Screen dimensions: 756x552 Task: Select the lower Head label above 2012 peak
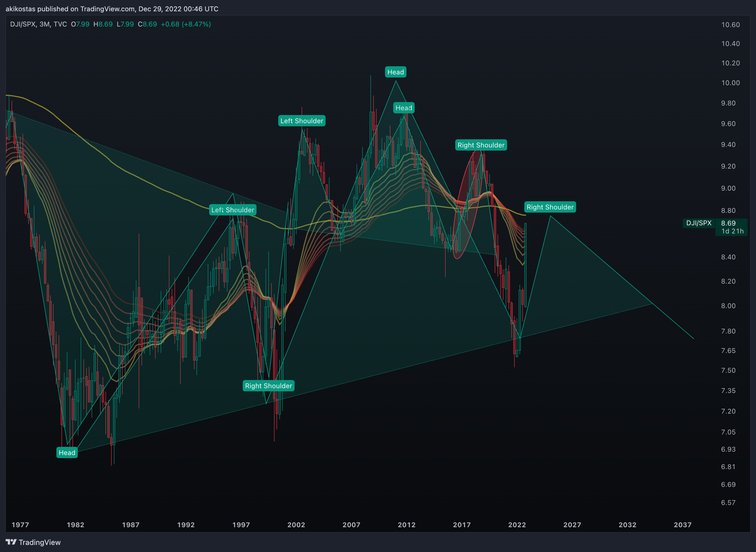point(404,108)
